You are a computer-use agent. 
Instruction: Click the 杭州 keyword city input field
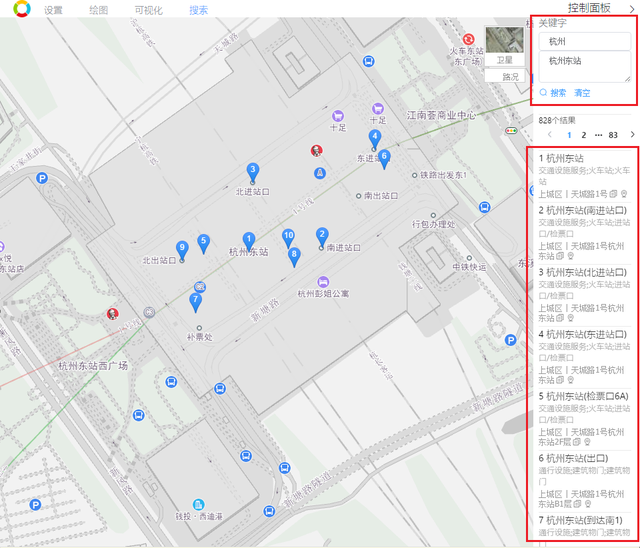pos(584,41)
